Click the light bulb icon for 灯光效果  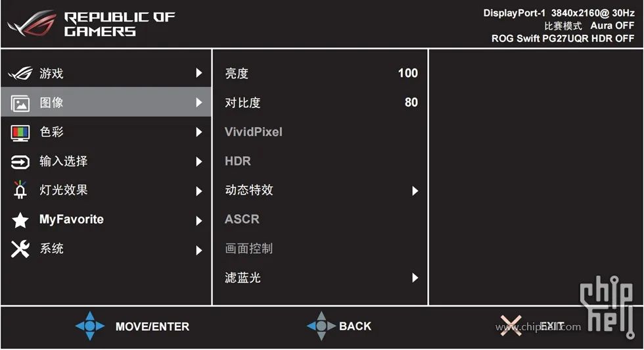[20, 190]
